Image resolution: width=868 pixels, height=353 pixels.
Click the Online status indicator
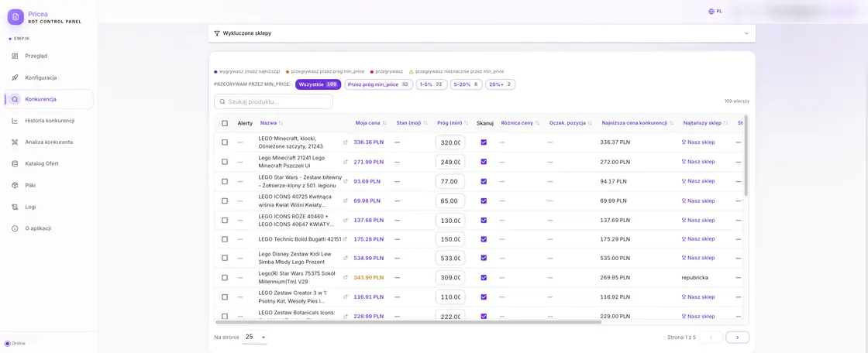15,343
